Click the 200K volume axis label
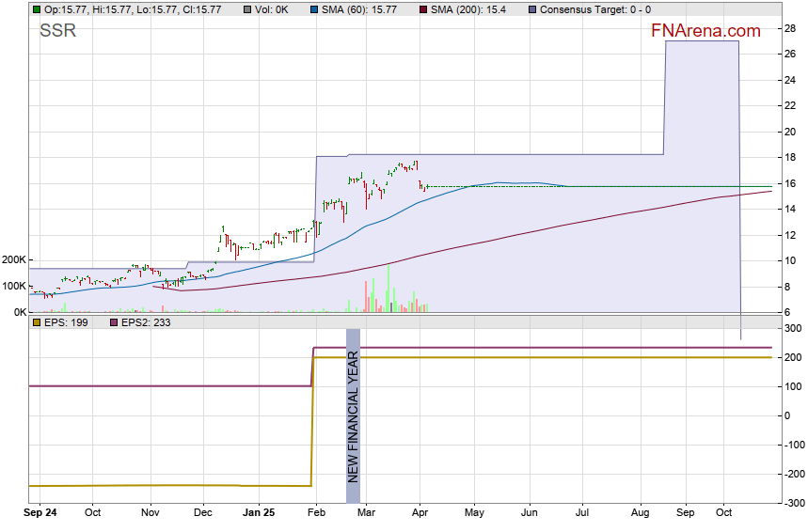Screen dimensions: 808x532 click(x=14, y=260)
